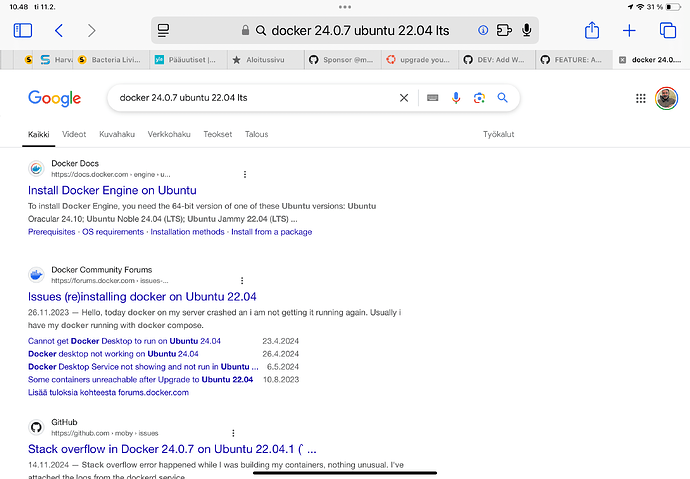Open Docker Docs result options menu
The image size is (690, 479).
(245, 175)
